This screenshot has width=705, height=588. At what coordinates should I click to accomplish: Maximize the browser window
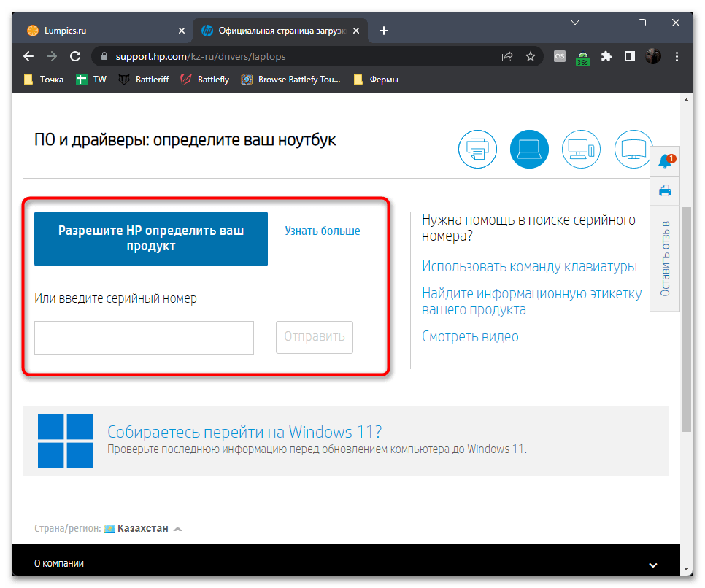point(642,23)
